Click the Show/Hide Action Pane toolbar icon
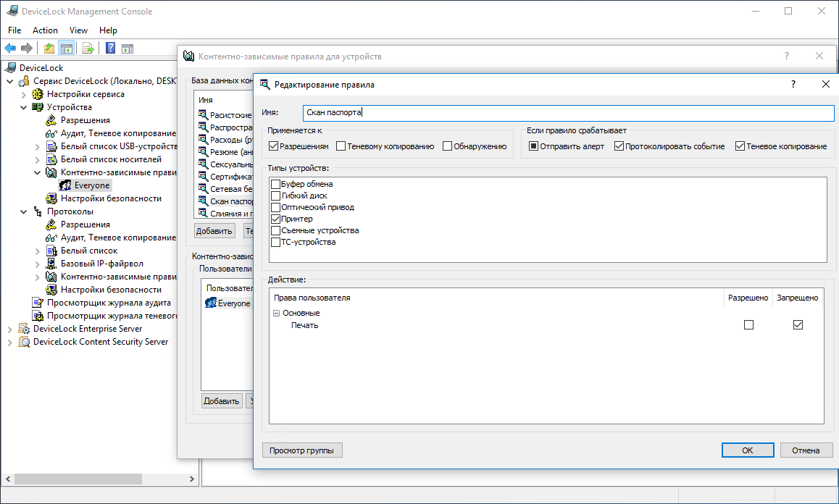The width and height of the screenshot is (839, 504). point(128,49)
